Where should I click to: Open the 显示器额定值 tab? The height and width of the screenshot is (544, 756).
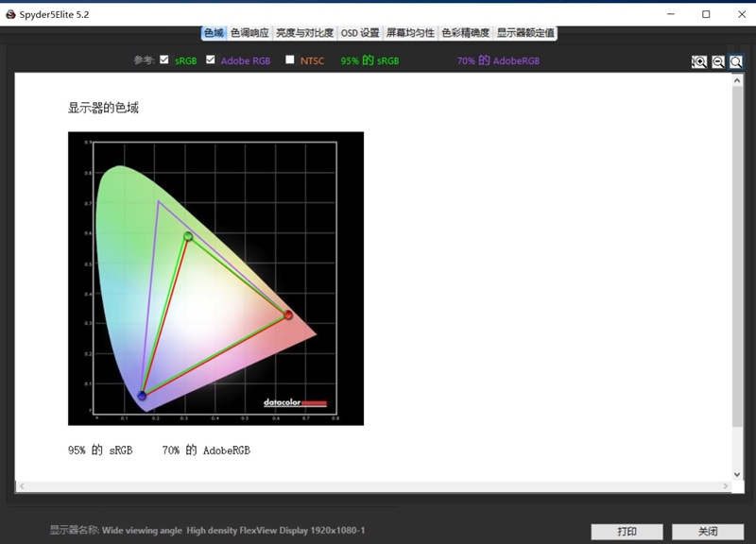525,33
